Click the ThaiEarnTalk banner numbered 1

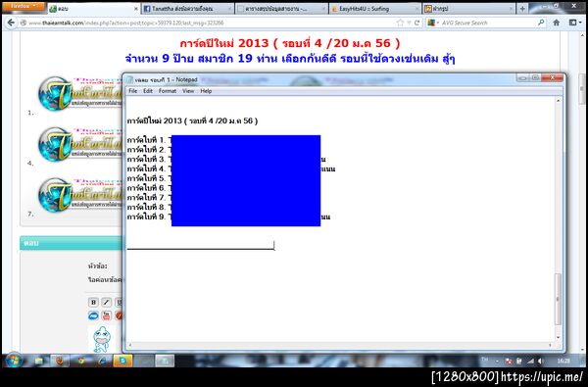click(79, 93)
